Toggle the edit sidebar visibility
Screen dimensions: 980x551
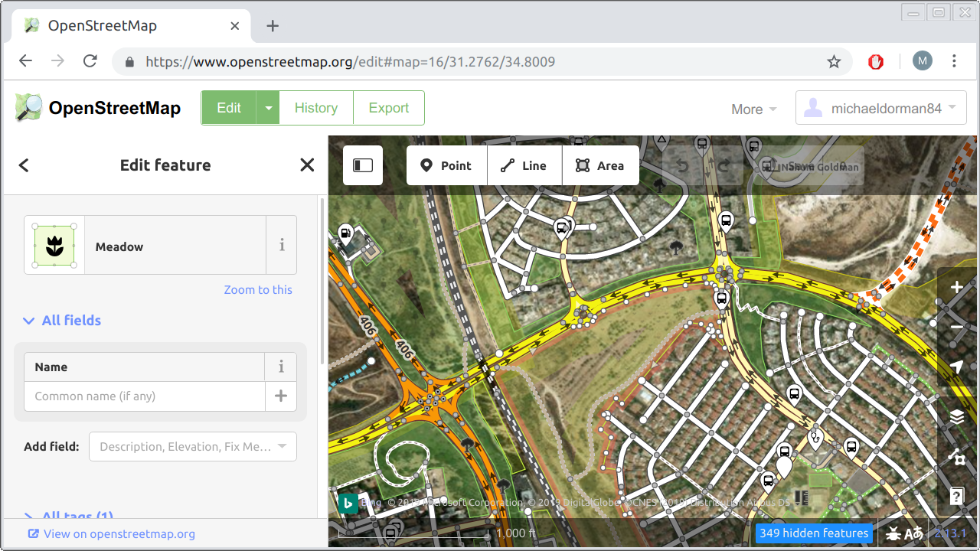tap(362, 165)
